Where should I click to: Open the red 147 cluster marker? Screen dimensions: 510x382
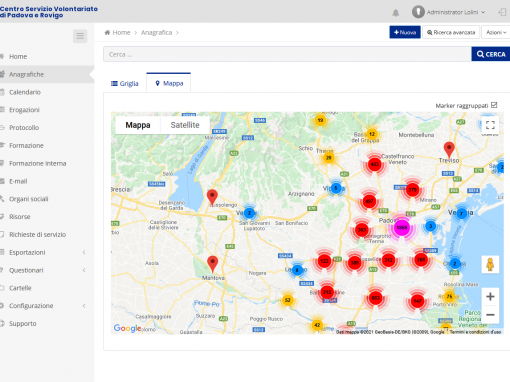coord(417,301)
